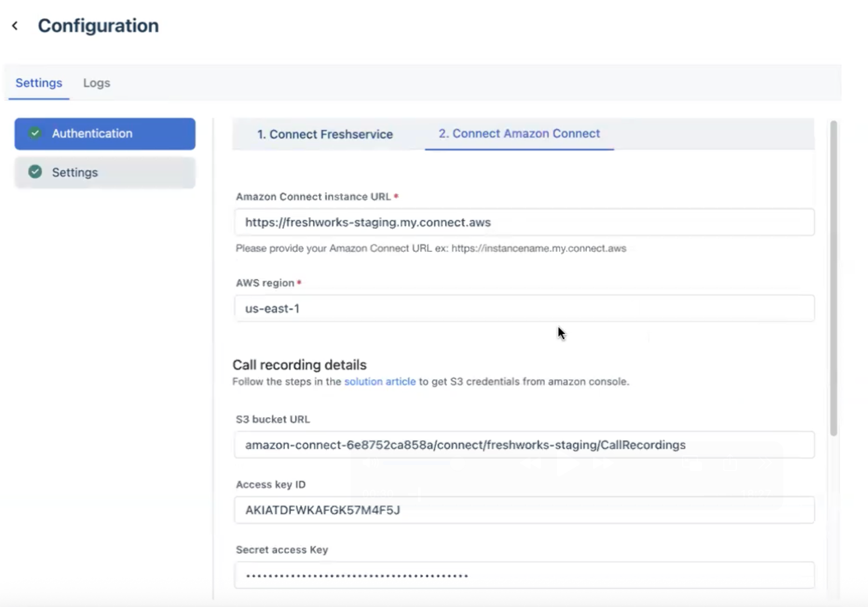868x607 pixels.
Task: Click the S3 bucket URL label
Action: click(273, 419)
